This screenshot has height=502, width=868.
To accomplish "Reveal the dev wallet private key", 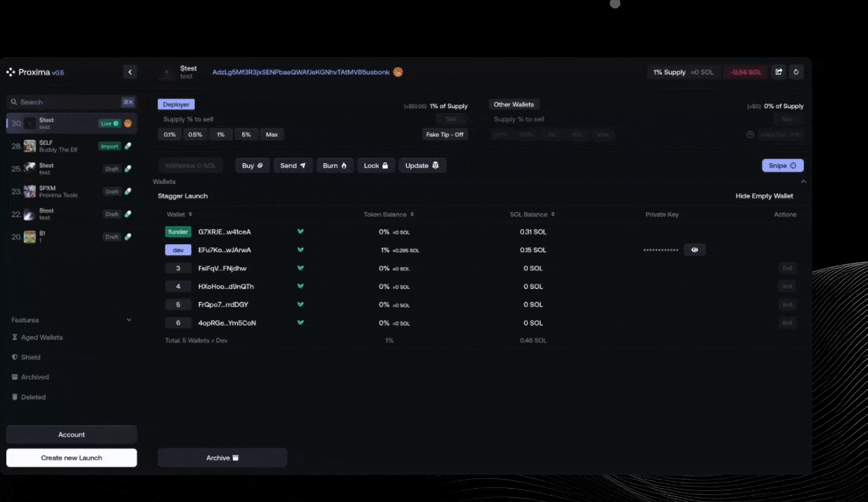I will [694, 250].
